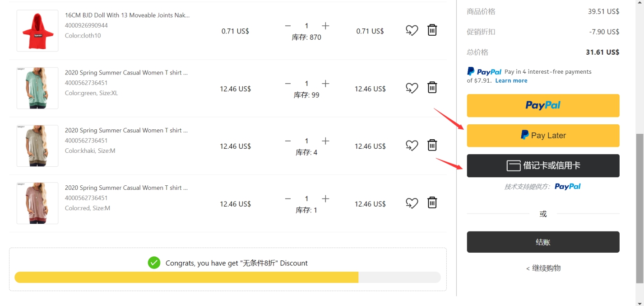
Task: Add doll hoodie to wishlist heart
Action: [x=412, y=31]
